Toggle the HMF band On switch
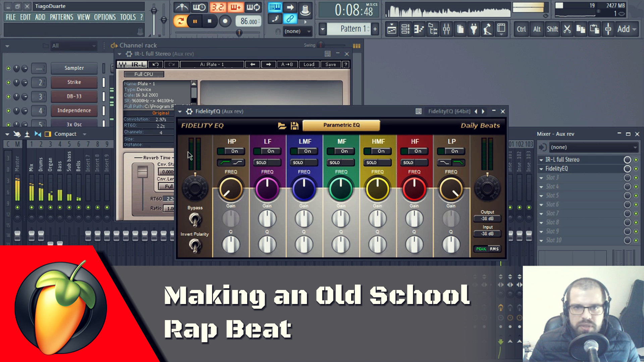644x362 pixels. point(377,151)
